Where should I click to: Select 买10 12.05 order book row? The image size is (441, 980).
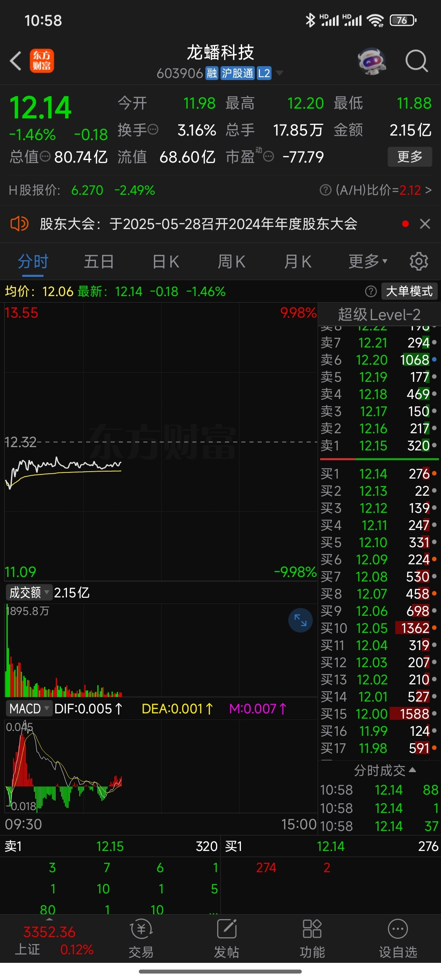click(379, 628)
